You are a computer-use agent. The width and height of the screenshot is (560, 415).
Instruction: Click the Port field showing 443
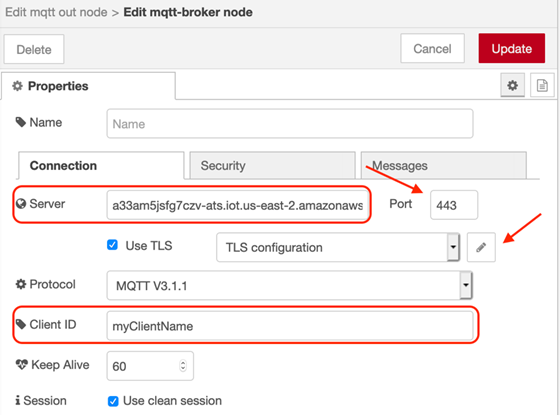(454, 205)
